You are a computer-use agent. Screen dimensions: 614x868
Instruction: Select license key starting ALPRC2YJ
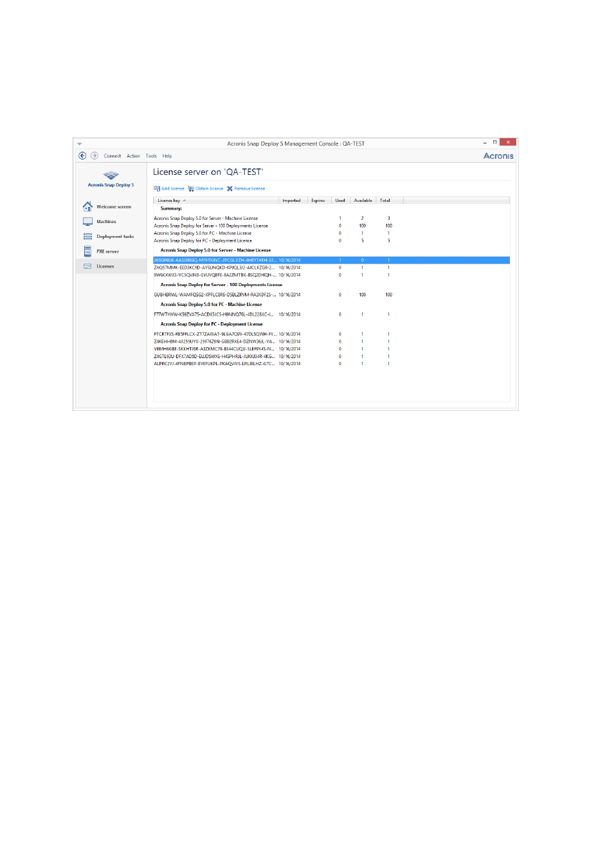click(x=331, y=364)
